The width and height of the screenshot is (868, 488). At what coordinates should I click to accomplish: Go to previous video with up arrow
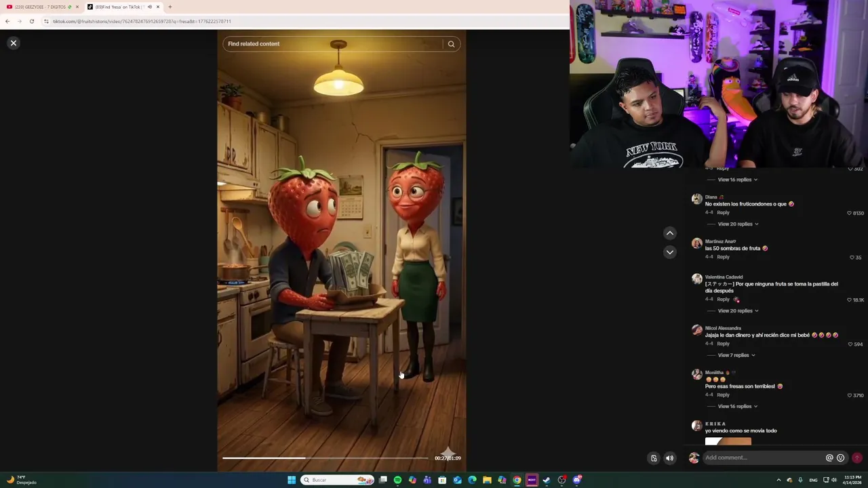[669, 233]
